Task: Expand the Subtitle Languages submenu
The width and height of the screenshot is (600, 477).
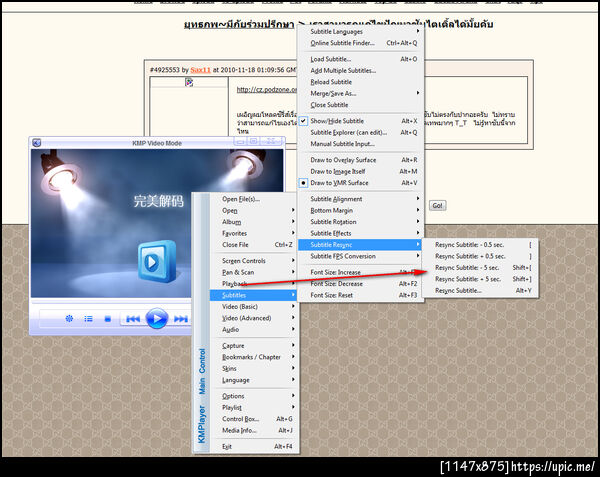Action: point(360,31)
